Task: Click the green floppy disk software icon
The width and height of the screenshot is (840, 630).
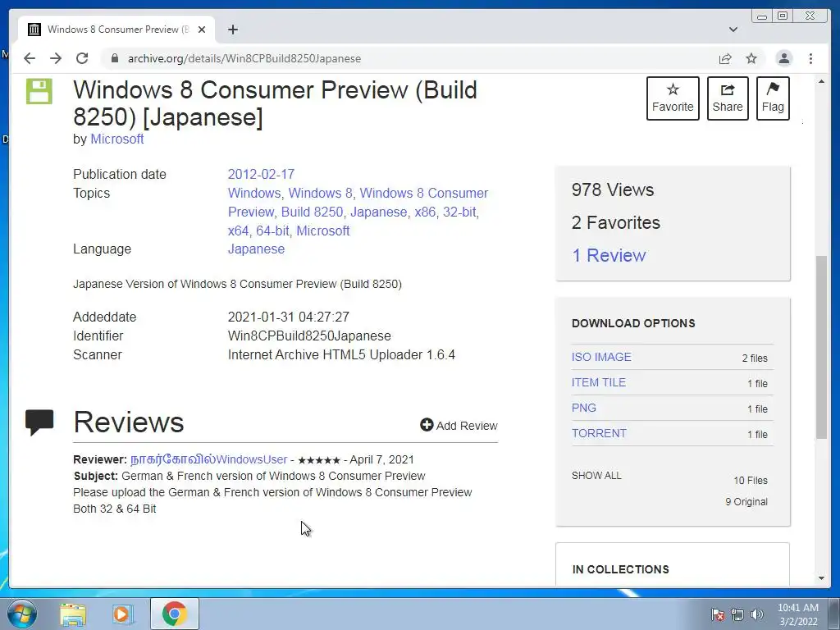Action: [39, 91]
